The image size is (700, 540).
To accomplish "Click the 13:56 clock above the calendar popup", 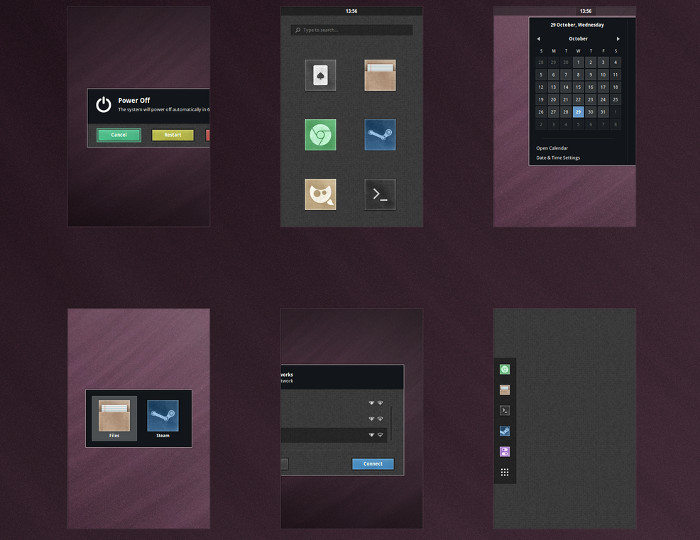I will (585, 11).
